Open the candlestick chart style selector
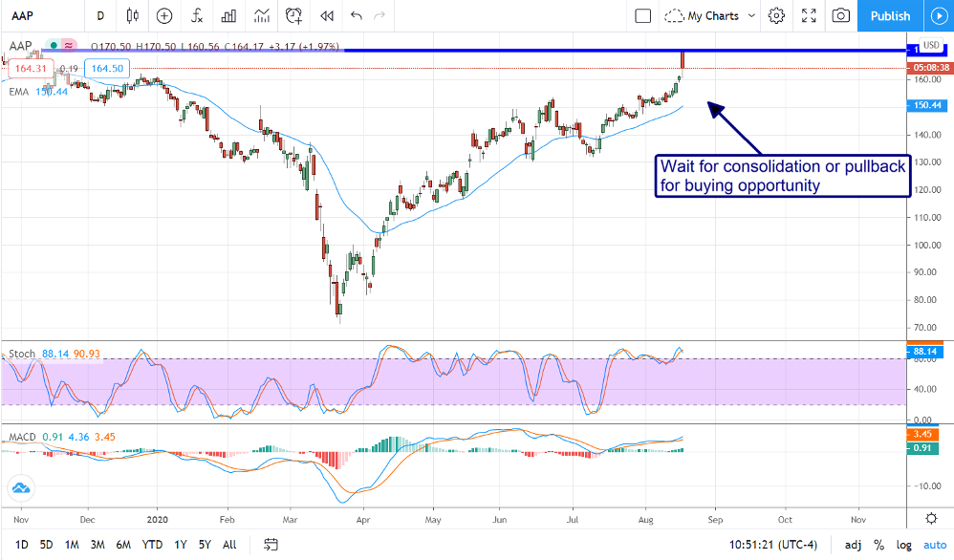 pyautogui.click(x=132, y=15)
